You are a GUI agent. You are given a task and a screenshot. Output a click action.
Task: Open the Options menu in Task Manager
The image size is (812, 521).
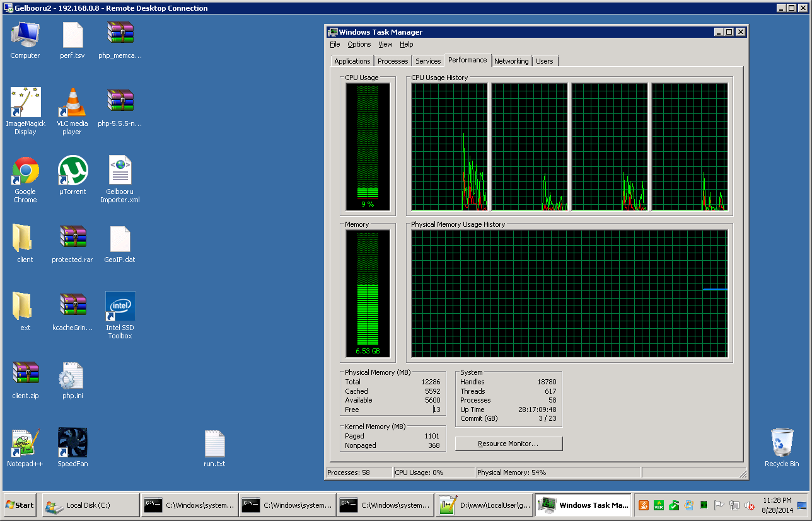(359, 44)
